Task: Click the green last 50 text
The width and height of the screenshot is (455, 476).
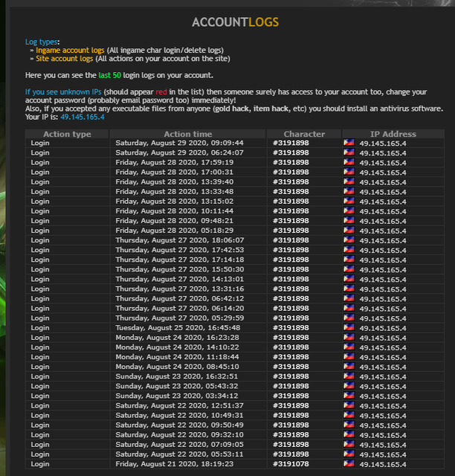Action: click(x=109, y=75)
